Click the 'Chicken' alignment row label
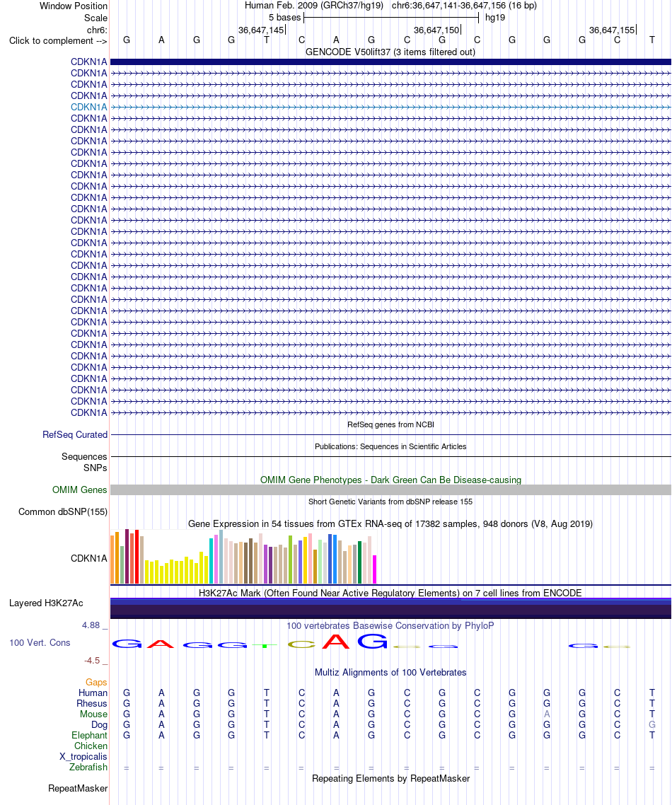 (x=91, y=746)
